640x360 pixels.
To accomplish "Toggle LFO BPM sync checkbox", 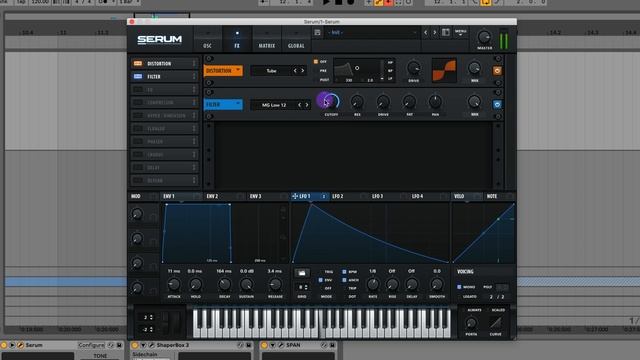I will [x=344, y=271].
